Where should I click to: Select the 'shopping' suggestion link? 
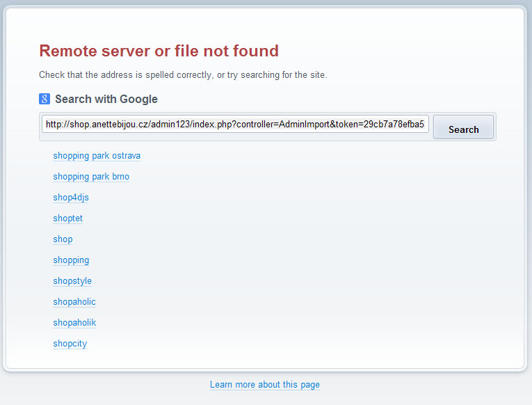click(71, 260)
